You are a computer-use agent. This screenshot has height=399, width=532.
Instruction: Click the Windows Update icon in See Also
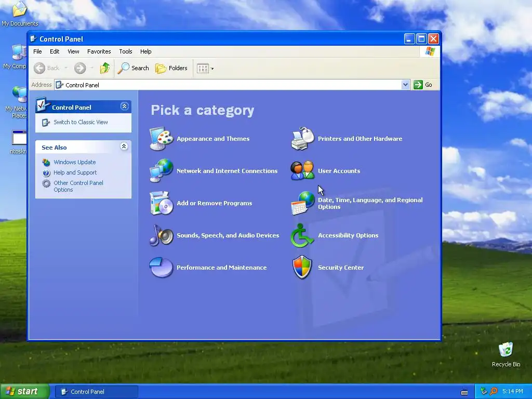(x=46, y=162)
